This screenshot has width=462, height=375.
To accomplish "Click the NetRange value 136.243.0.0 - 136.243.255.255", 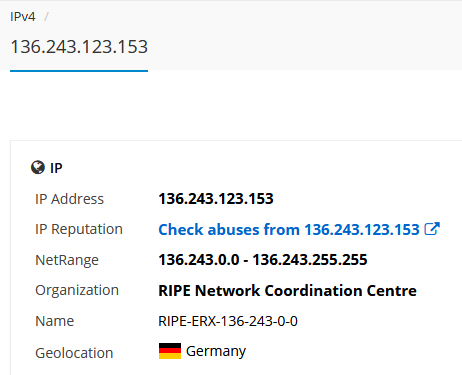I will pyautogui.click(x=263, y=260).
